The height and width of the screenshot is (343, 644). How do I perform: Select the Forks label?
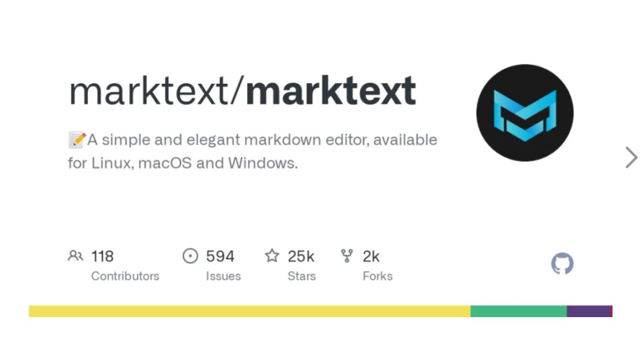[378, 276]
